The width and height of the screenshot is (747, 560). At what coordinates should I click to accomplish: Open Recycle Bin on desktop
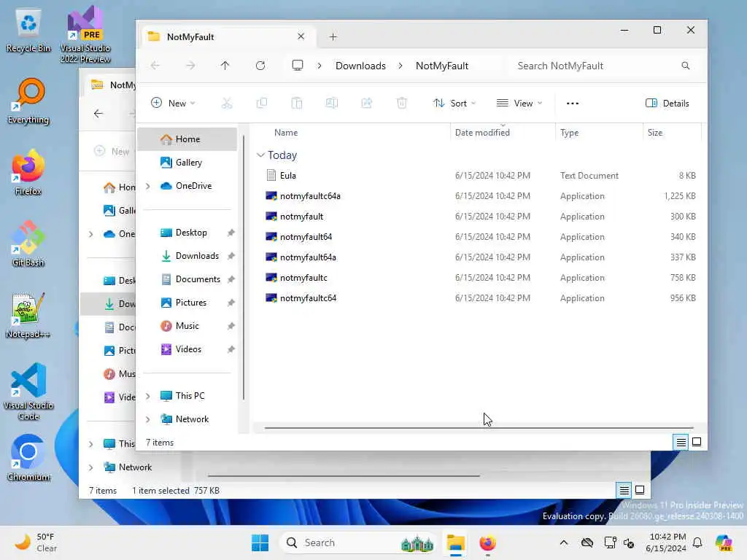point(28,31)
